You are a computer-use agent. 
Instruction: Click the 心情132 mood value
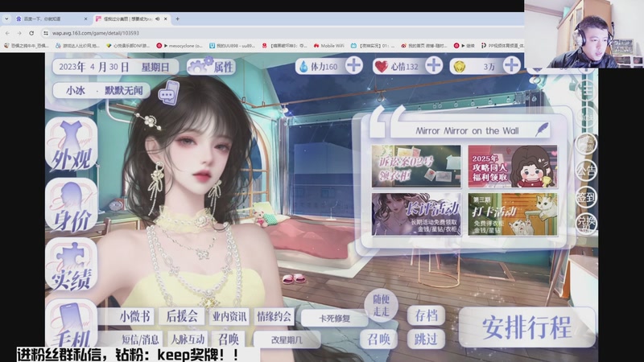tap(405, 67)
